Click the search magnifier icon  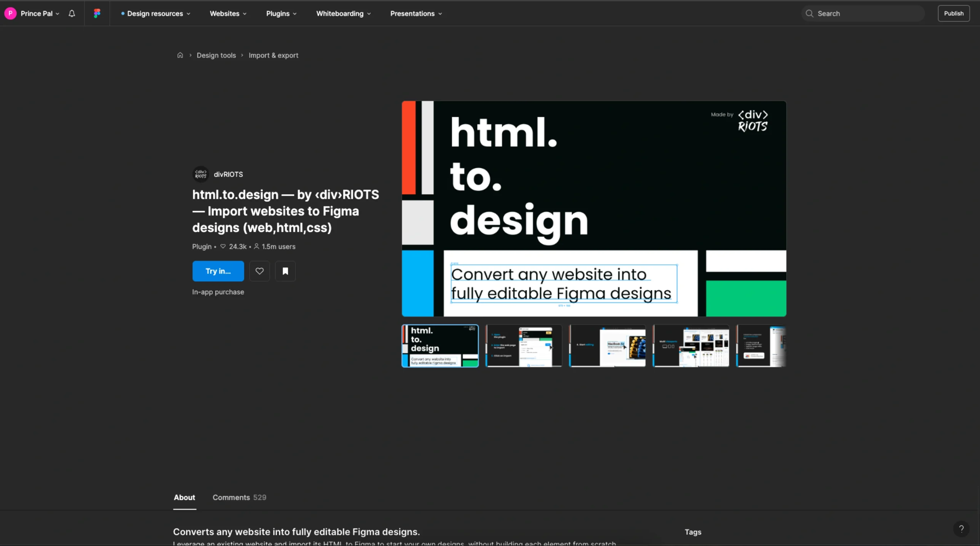(809, 13)
